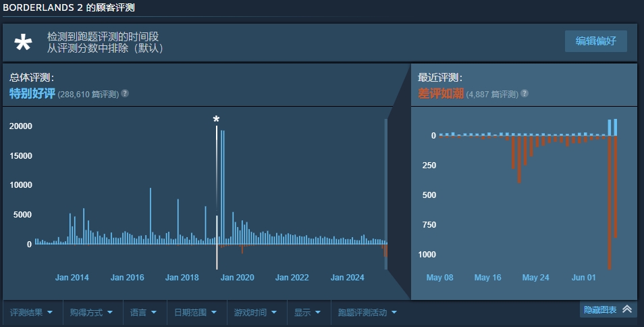Click the May 16 axis label
Image resolution: width=644 pixels, height=327 pixels.
tap(487, 277)
